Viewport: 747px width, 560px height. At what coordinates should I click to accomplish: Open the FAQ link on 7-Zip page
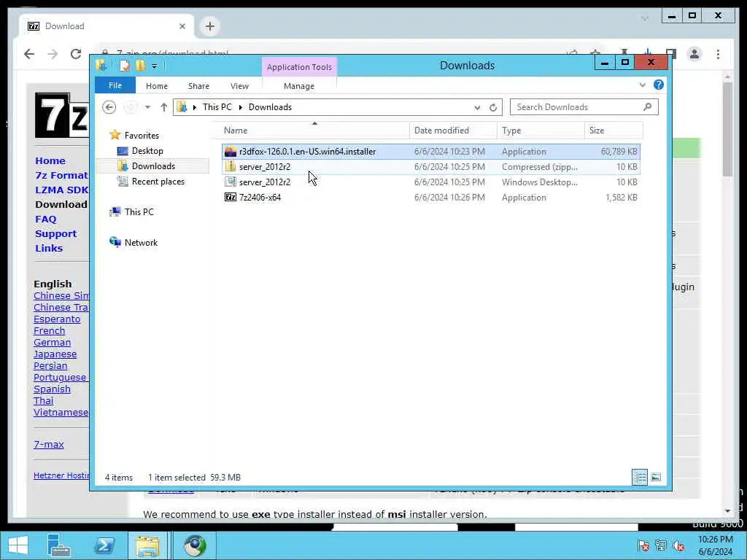pos(46,219)
